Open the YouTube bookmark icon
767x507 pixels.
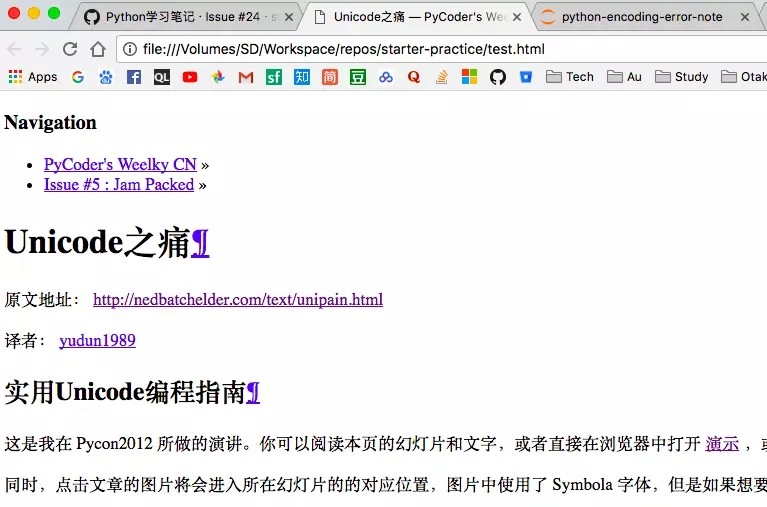(x=190, y=77)
